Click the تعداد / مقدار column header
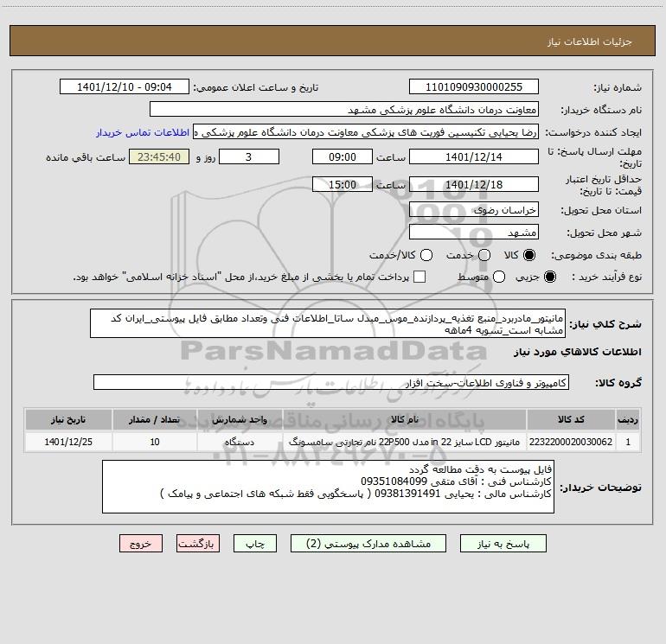 coord(155,419)
